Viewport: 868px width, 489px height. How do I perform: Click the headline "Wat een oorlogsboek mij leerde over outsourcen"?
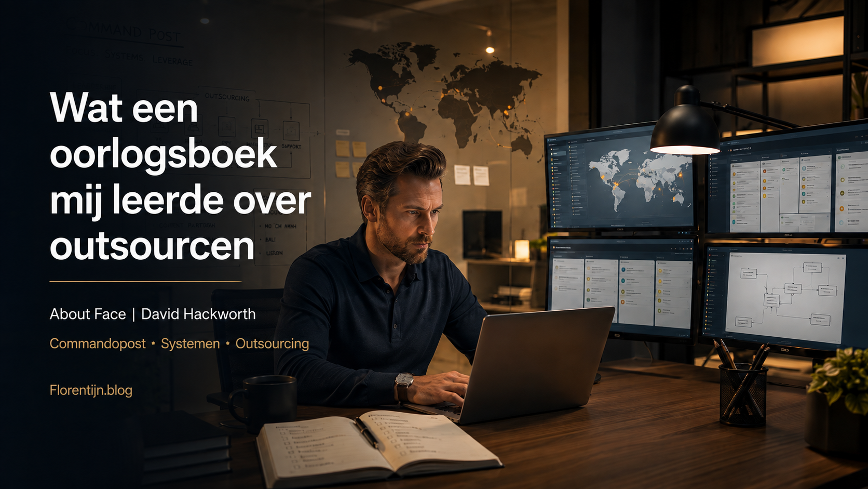tap(180, 177)
